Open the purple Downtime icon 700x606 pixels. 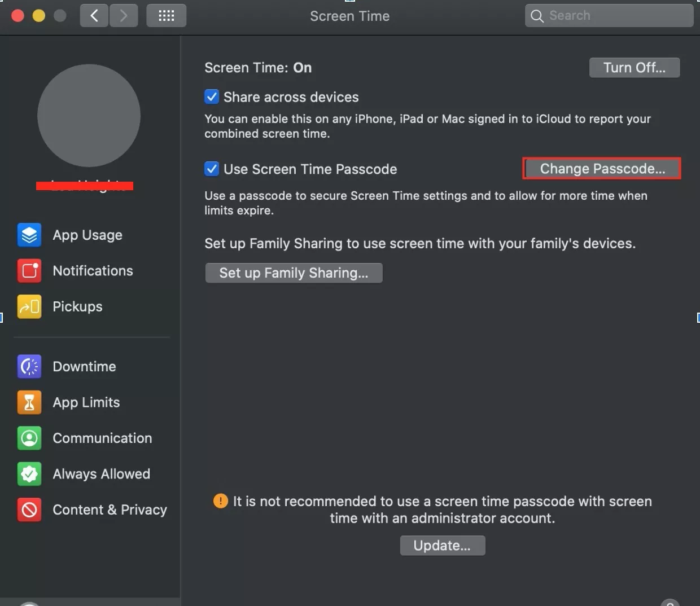[x=29, y=367]
